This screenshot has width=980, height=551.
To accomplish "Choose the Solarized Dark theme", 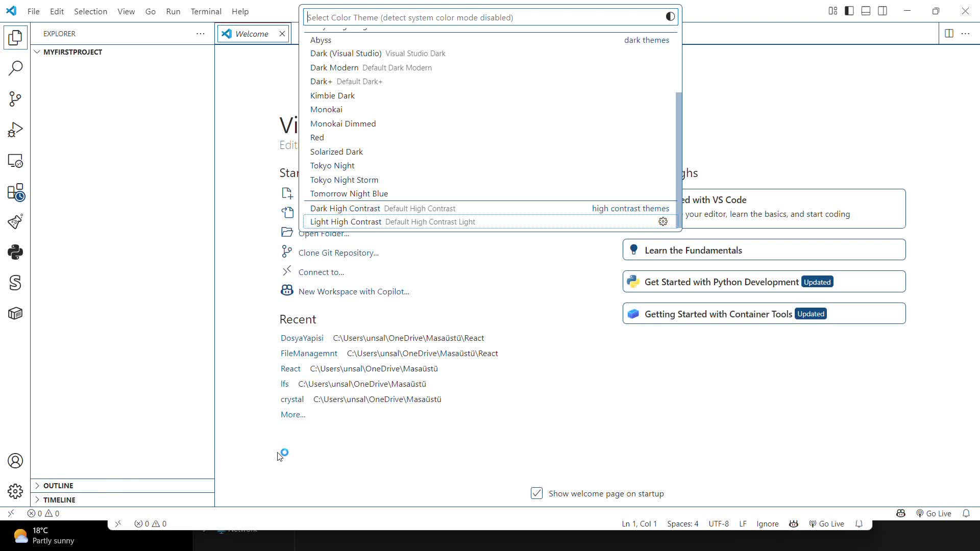I will 490,152.
